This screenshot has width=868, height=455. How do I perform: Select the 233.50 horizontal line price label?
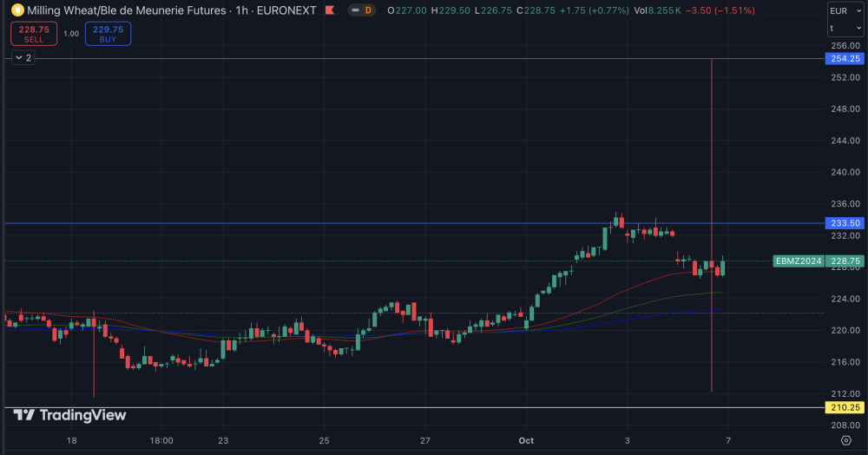point(845,223)
